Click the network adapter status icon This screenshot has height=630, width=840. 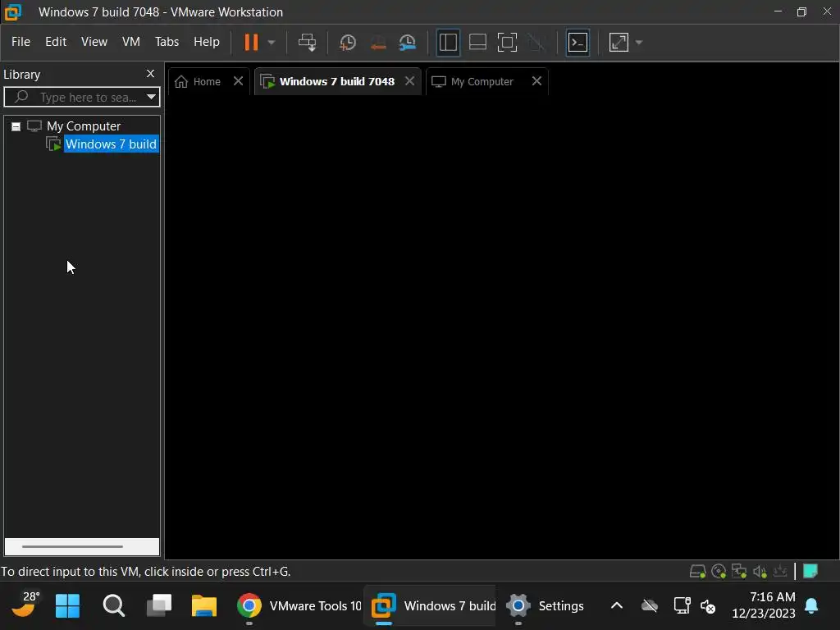(739, 572)
